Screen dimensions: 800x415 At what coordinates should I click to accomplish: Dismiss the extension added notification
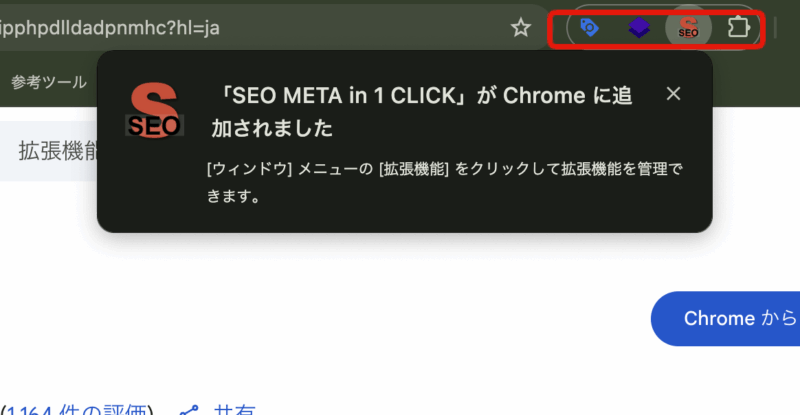click(x=673, y=94)
